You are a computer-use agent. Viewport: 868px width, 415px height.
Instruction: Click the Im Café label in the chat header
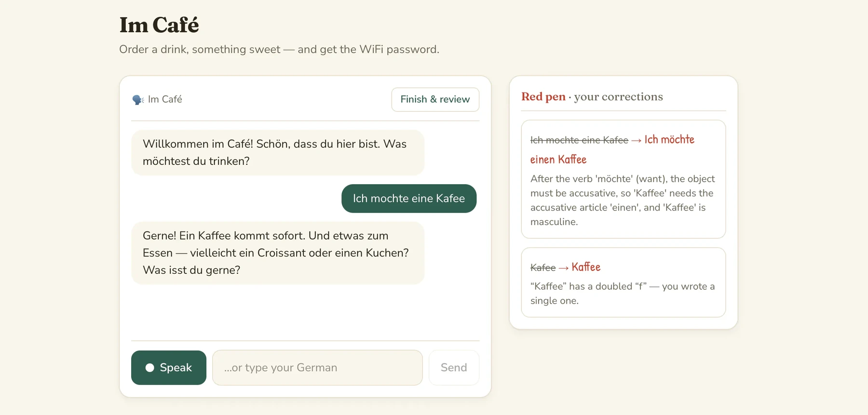coord(165,99)
